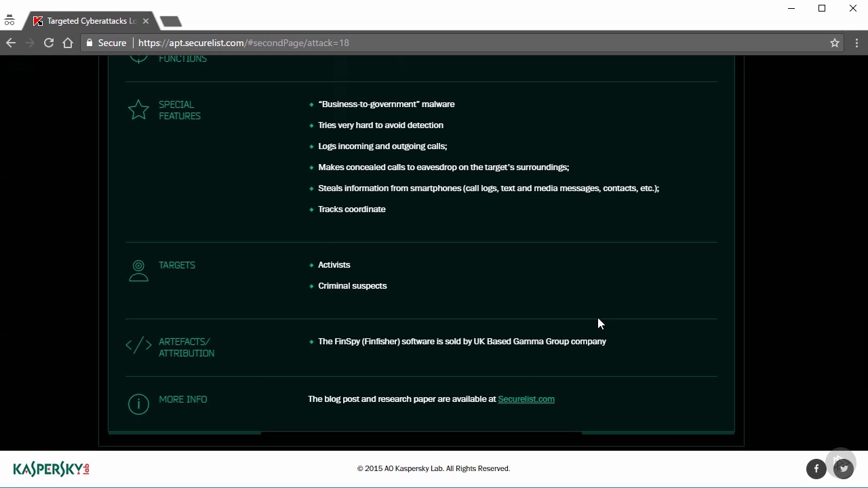
Task: Share via the Facebook icon
Action: (816, 468)
